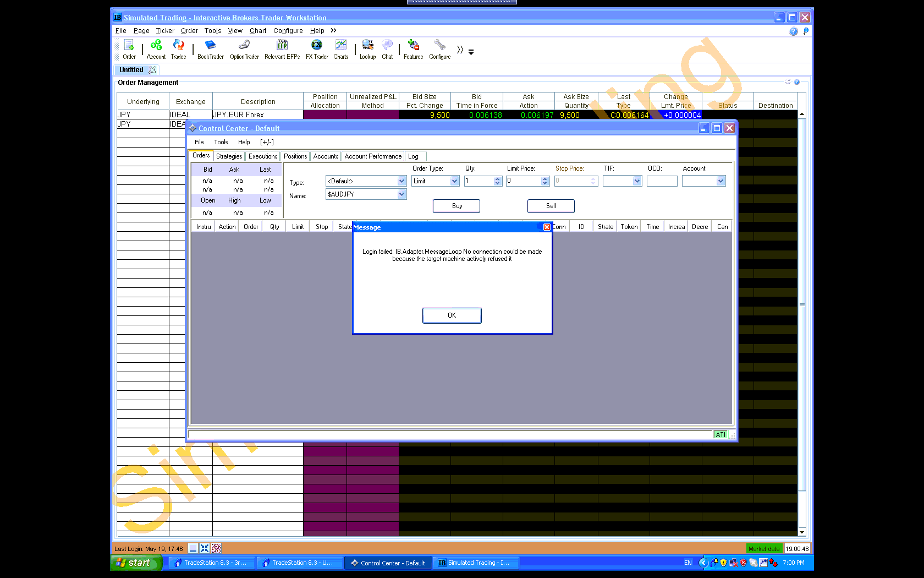Click the blue four-arrows icon in the status bar
The width and height of the screenshot is (924, 578).
pos(205,548)
